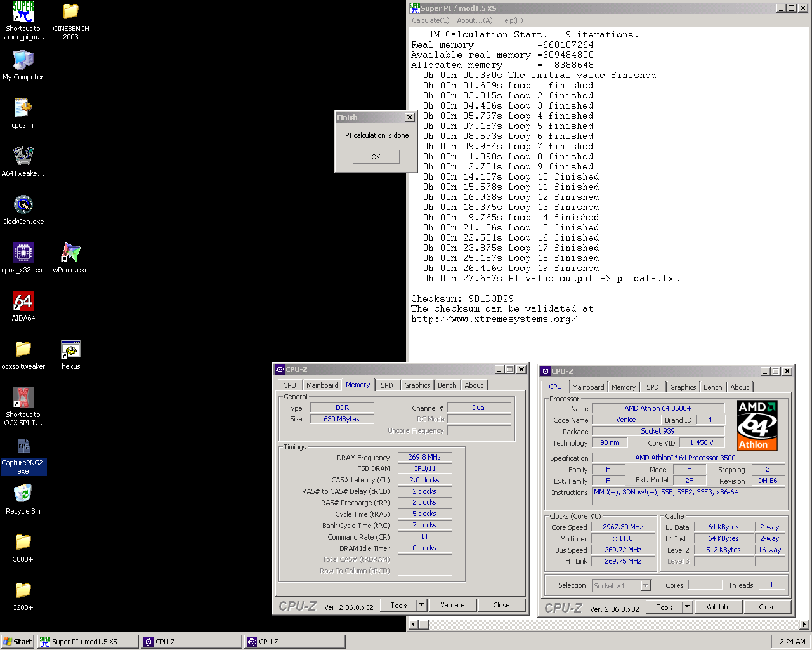This screenshot has width=812, height=650.
Task: Open AIDA64 desktop icon
Action: (23, 302)
